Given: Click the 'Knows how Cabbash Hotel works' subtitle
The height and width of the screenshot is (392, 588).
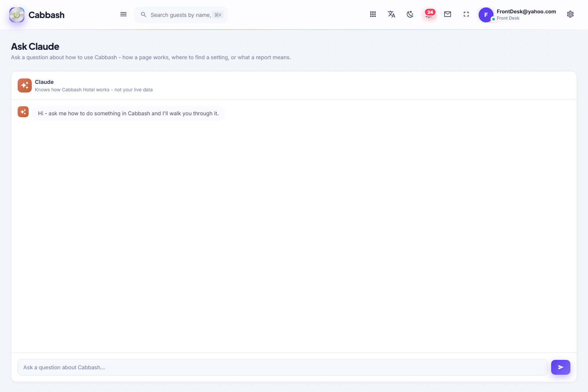Looking at the screenshot, I should point(94,90).
